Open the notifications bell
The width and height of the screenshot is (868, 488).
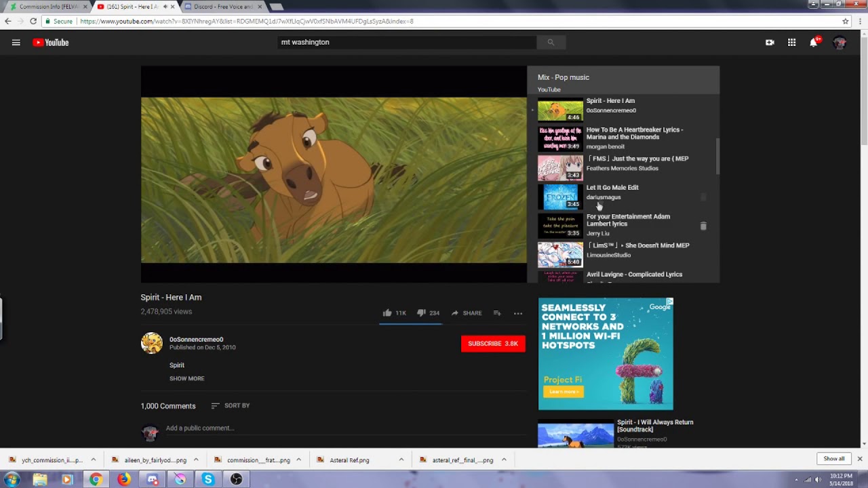pyautogui.click(x=814, y=42)
